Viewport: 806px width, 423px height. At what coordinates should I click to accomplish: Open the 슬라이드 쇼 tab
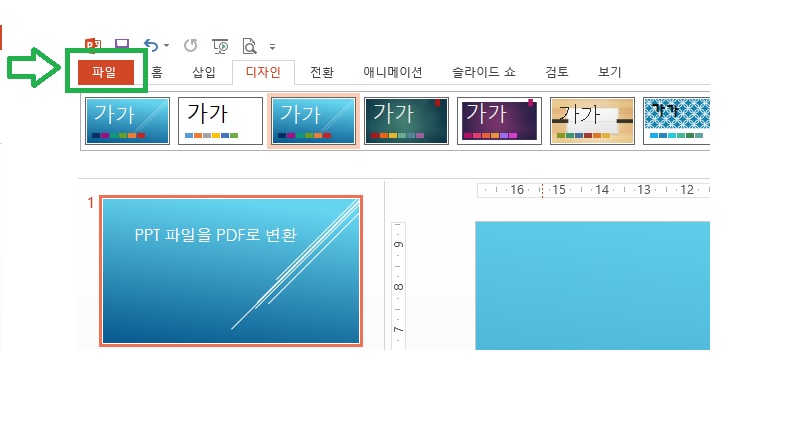point(484,72)
